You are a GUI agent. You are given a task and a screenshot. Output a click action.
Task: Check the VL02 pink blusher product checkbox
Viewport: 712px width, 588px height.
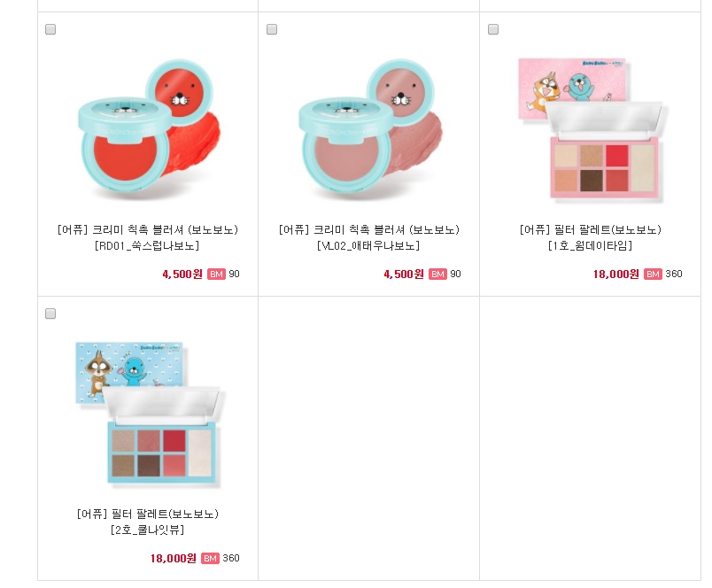coord(272,29)
